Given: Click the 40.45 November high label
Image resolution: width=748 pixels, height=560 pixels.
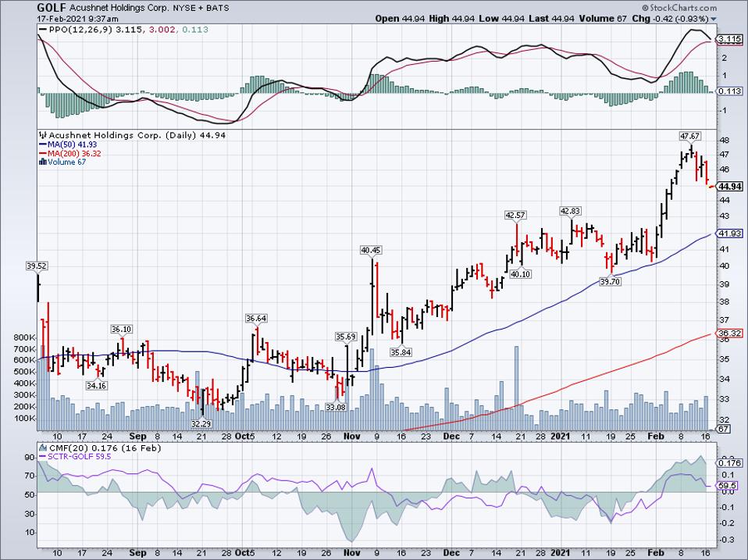Looking at the screenshot, I should 371,250.
